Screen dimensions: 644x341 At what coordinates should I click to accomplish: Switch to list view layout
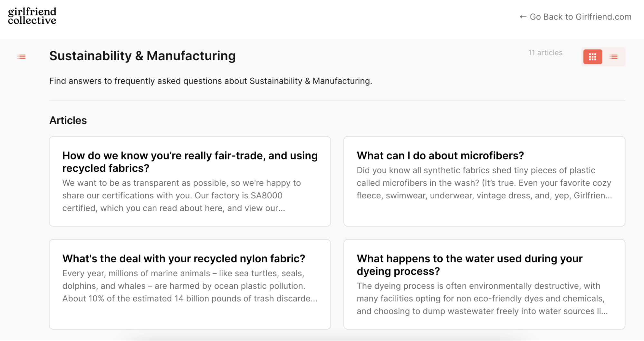613,57
